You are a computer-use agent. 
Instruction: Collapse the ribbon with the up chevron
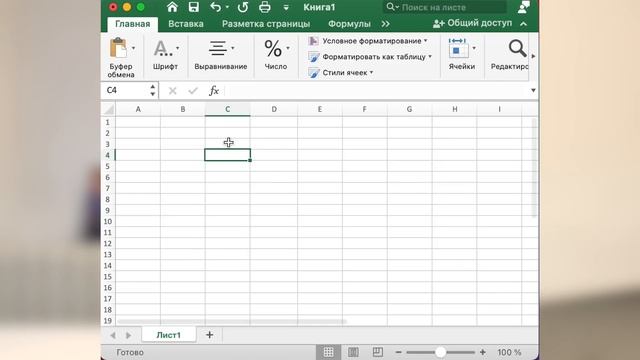point(524,24)
